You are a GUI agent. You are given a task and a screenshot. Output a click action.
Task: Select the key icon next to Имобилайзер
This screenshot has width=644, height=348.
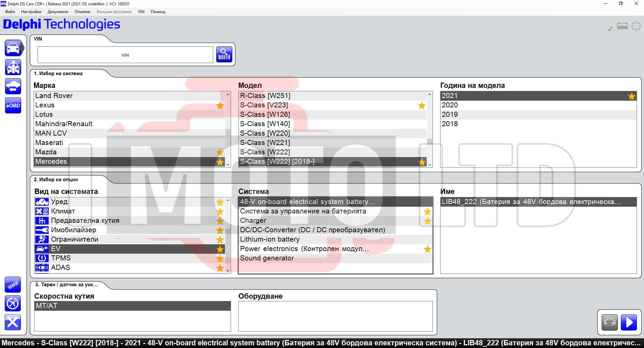(42, 230)
